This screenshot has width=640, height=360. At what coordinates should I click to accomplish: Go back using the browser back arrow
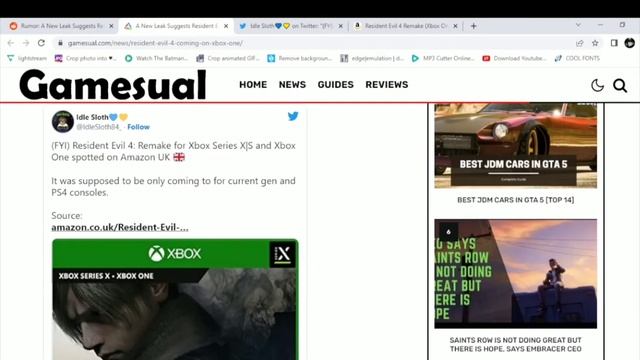click(11, 43)
